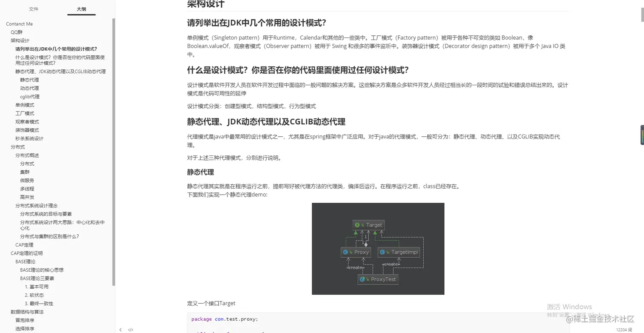The height and width of the screenshot is (333, 644).
Task: Click the Contact Me link
Action: (19, 23)
